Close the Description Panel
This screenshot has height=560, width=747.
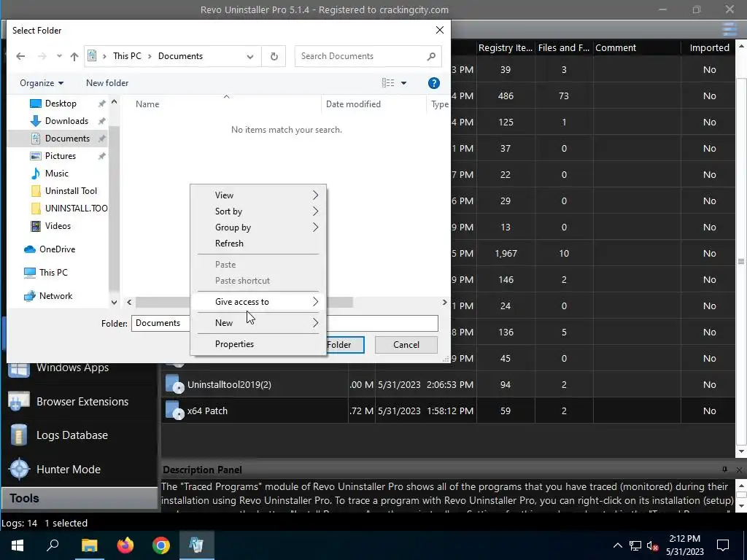pyautogui.click(x=740, y=470)
